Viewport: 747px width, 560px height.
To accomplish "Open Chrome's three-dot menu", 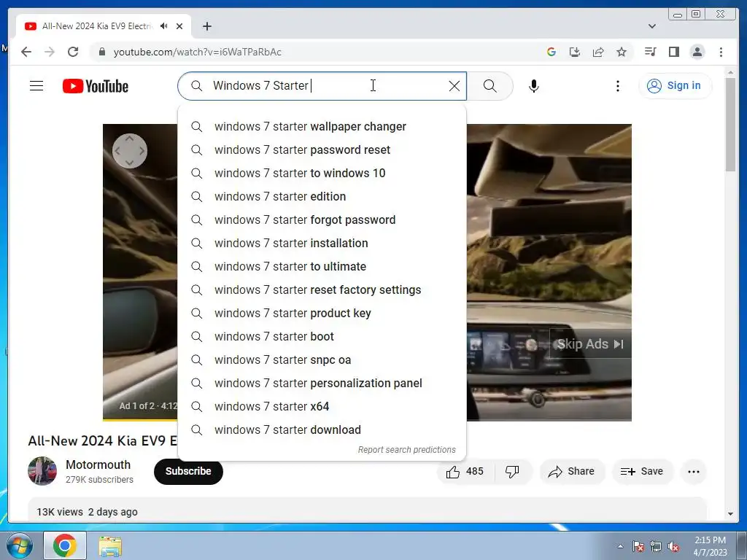I will [x=721, y=52].
